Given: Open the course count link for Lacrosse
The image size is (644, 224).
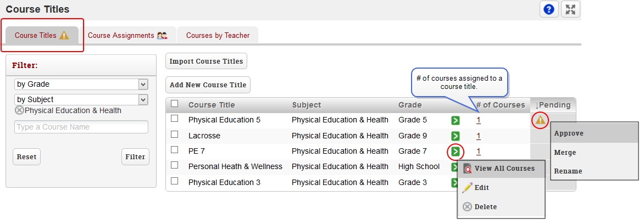Looking at the screenshot, I should (479, 136).
